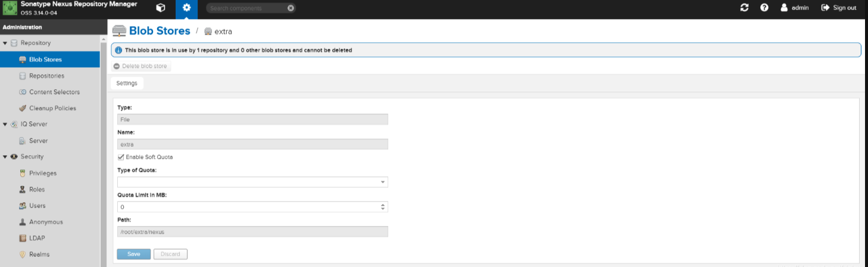Image resolution: width=868 pixels, height=267 pixels.
Task: Select Blob Stores in sidebar
Action: pyautogui.click(x=50, y=59)
